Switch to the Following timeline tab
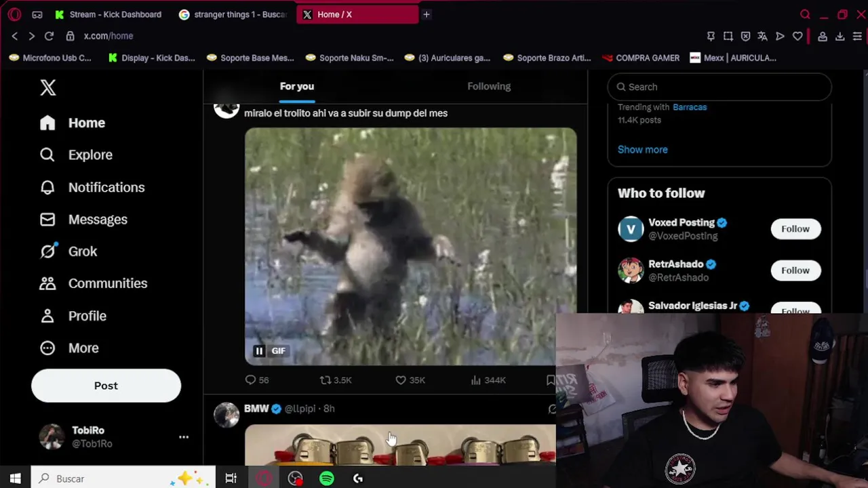This screenshot has height=488, width=868. coord(489,86)
